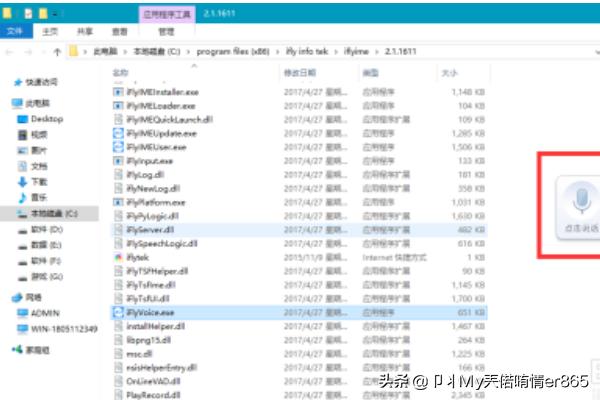Viewport: 600px width, 400px height.
Task: Switch to the 共享 ribbon tab
Action: tap(85, 31)
